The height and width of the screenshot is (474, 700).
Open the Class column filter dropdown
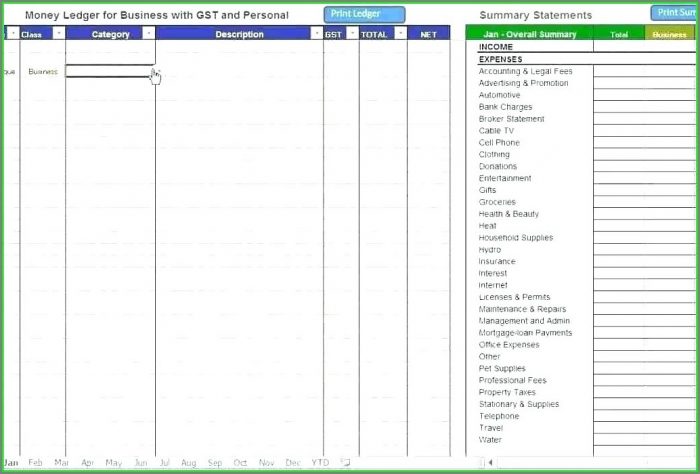[58, 33]
